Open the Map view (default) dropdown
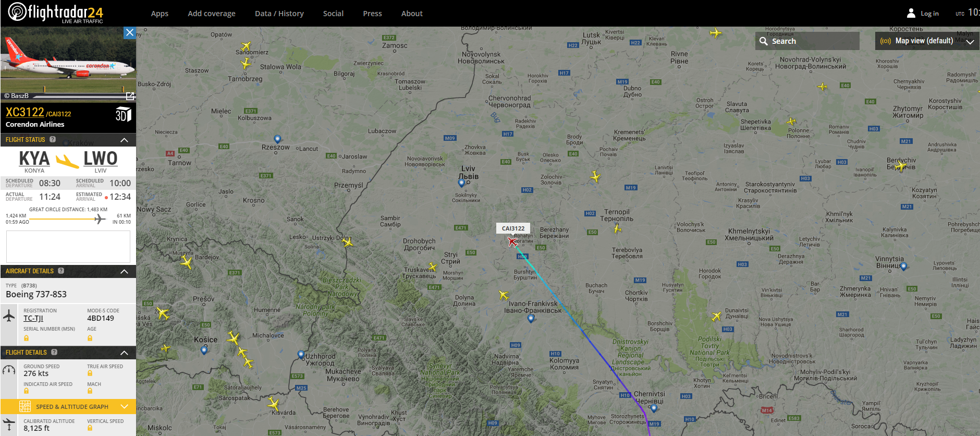Viewport: 980px width, 436px height. point(927,41)
